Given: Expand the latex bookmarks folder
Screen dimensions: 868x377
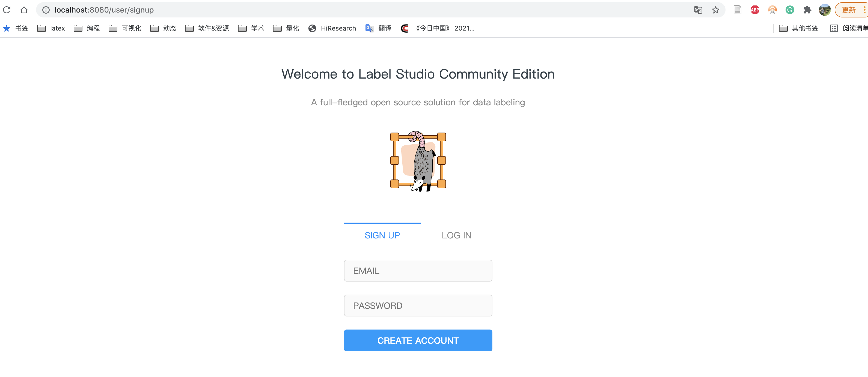Looking at the screenshot, I should coord(51,28).
